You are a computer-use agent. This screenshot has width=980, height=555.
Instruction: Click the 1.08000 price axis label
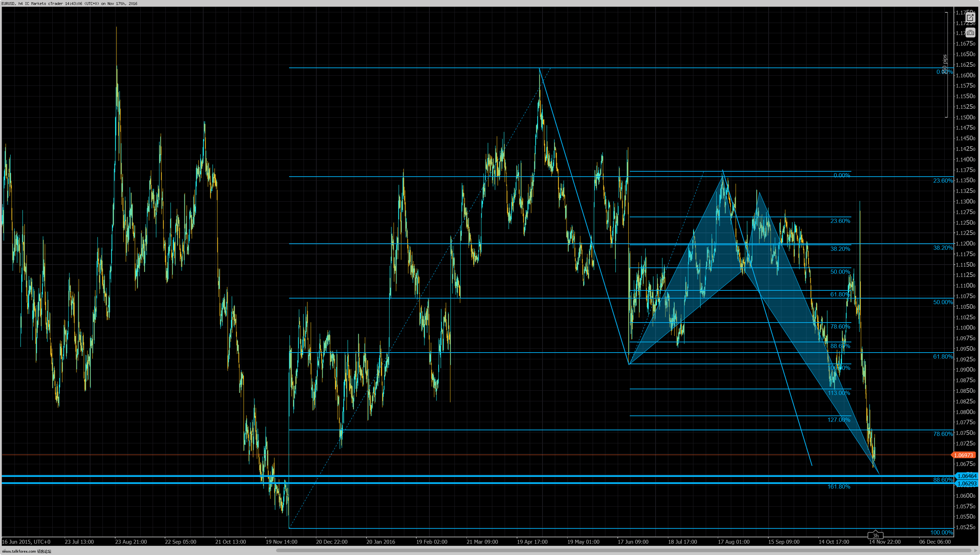(x=965, y=412)
